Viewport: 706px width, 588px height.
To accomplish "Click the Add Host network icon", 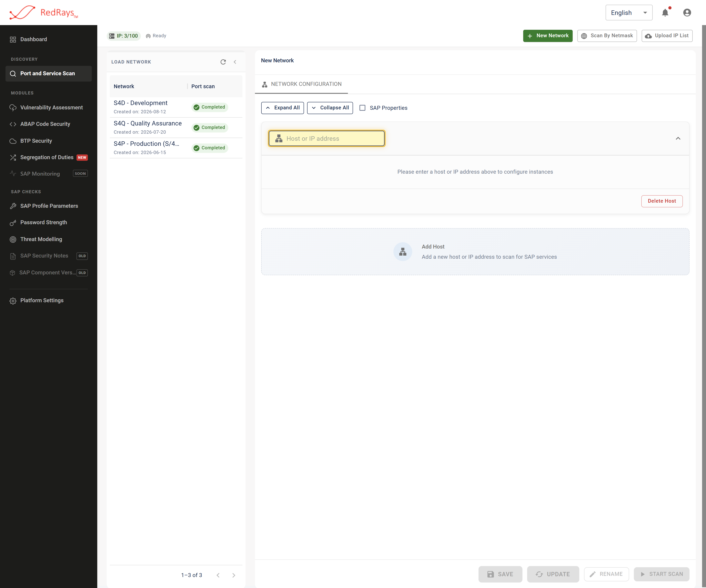I will (x=403, y=252).
